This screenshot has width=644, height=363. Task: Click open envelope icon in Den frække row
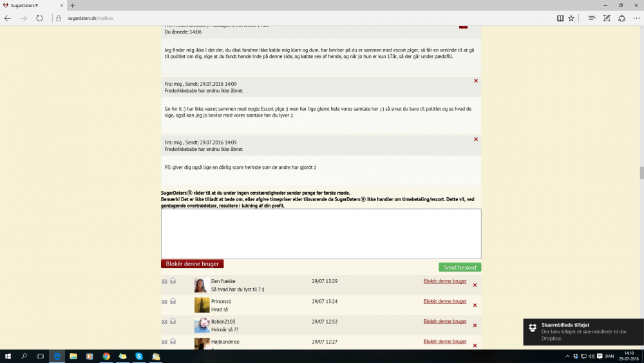pyautogui.click(x=173, y=280)
